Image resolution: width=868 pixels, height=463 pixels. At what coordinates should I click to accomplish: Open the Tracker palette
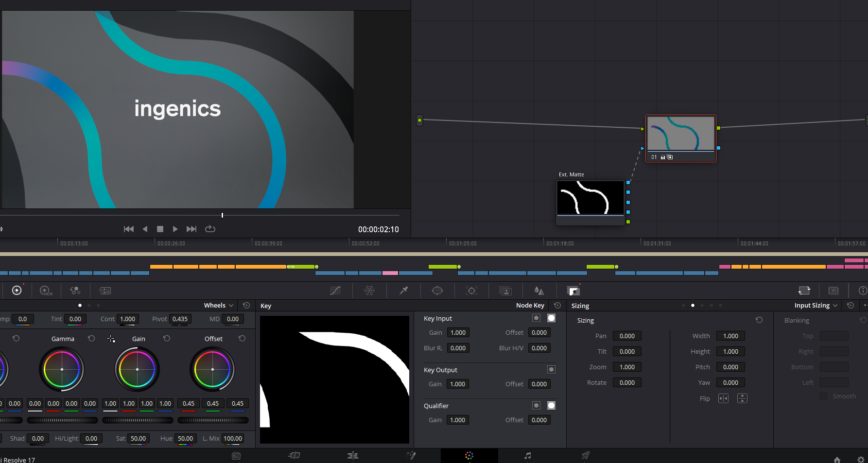471,291
